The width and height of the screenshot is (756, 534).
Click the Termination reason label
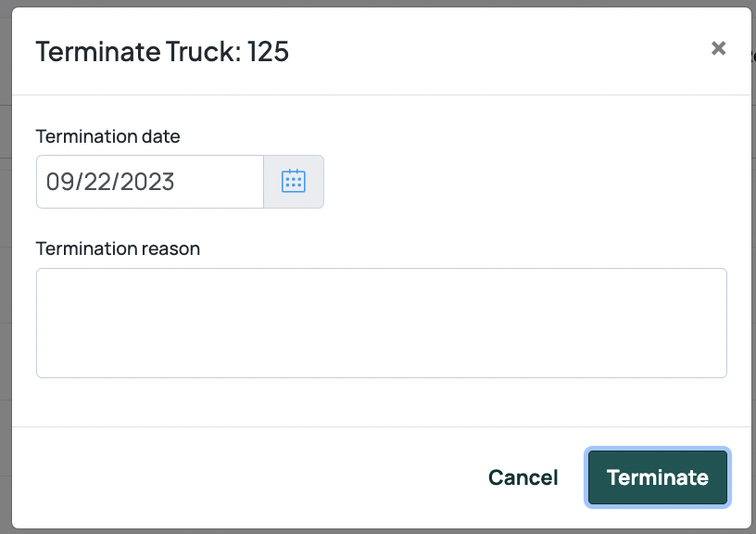pos(118,248)
